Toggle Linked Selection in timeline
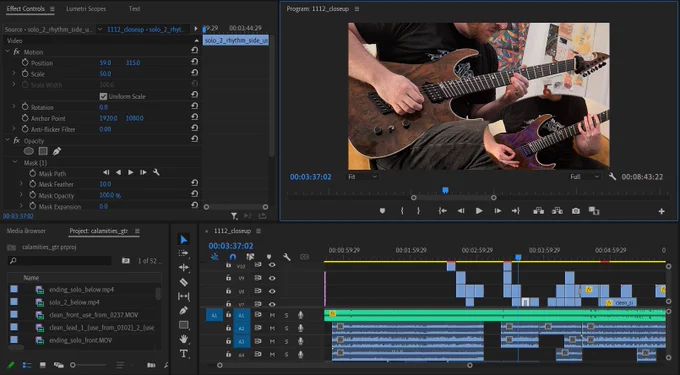The width and height of the screenshot is (680, 375). click(251, 257)
